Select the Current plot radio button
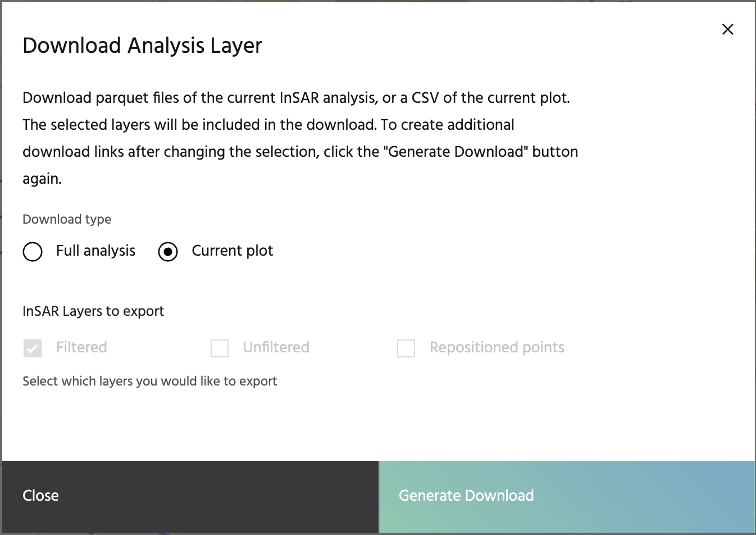This screenshot has height=535, width=756. [168, 251]
